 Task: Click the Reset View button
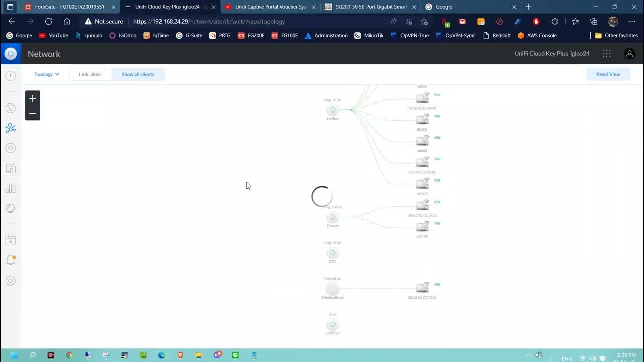coord(608,74)
